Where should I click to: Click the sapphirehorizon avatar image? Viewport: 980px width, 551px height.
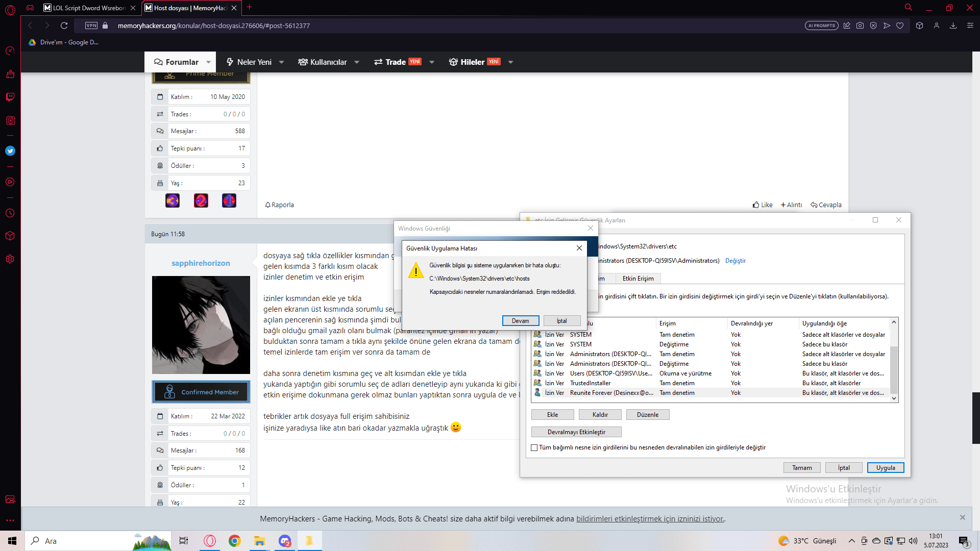(201, 325)
